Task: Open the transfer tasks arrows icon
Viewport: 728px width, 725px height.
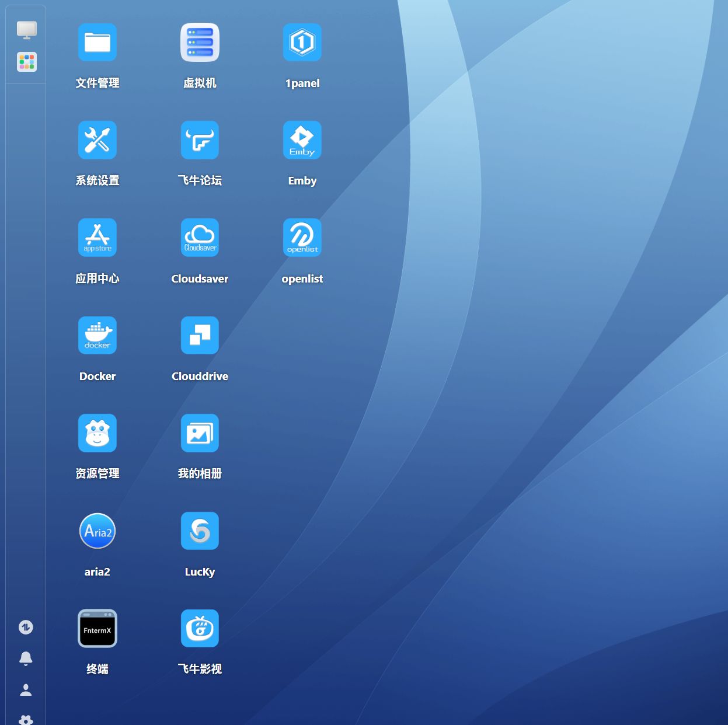Action: coord(26,628)
